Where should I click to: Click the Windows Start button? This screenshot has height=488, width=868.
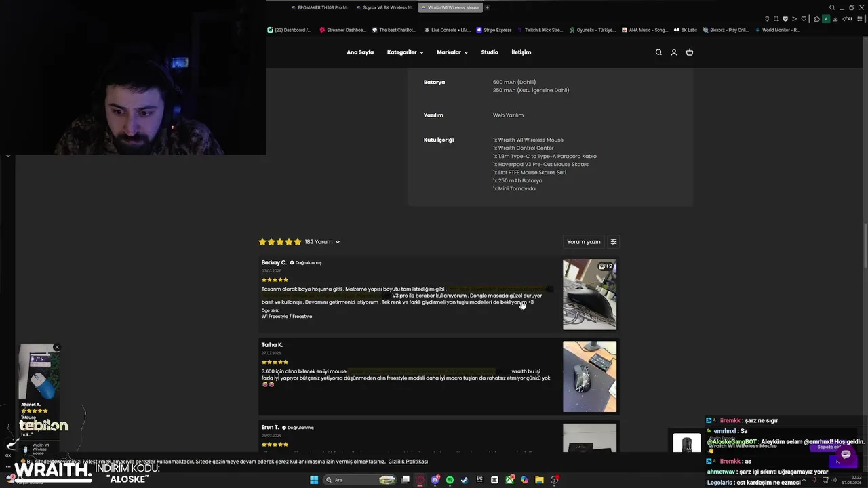pos(314,480)
